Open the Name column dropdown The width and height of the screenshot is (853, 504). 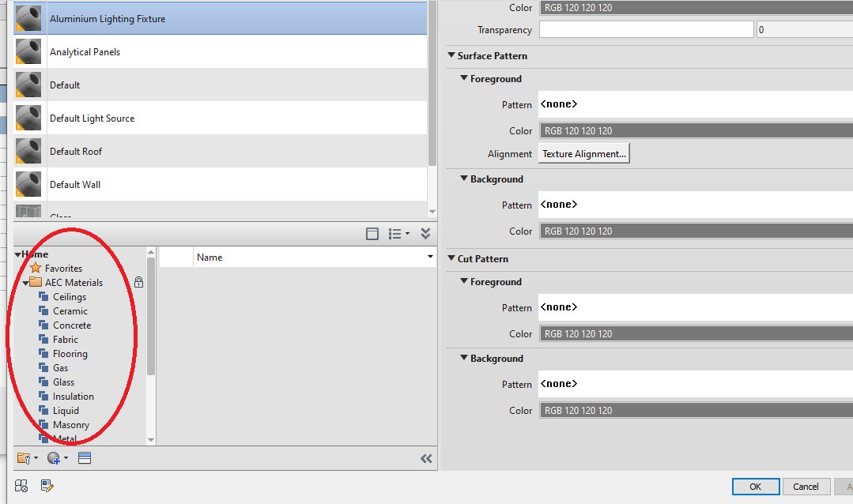click(x=429, y=257)
